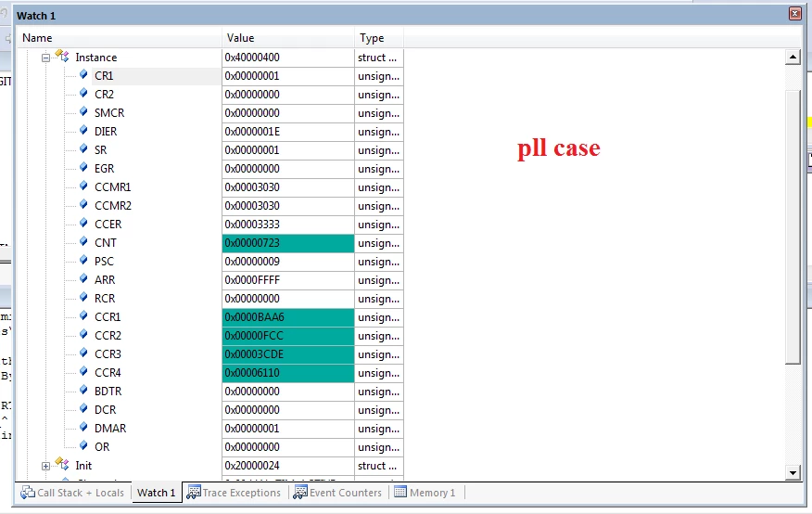
Task: Click the Value column header
Action: coord(288,38)
